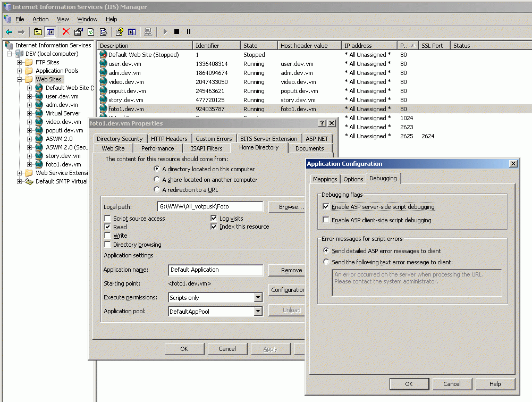Select 'Send the following text error message' radio
This screenshot has width=532, height=402.
pos(326,262)
